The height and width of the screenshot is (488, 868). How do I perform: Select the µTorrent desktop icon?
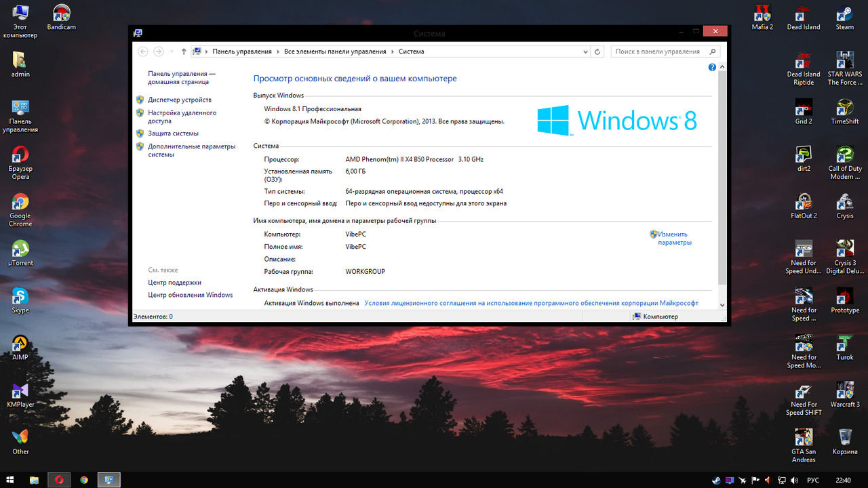(x=20, y=253)
